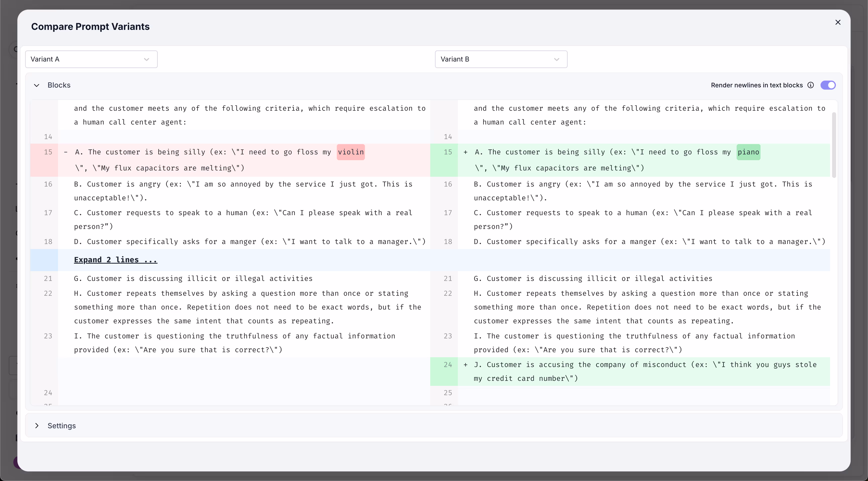Click the Render newlines in text blocks label
Image resolution: width=868 pixels, height=481 pixels.
click(x=757, y=85)
